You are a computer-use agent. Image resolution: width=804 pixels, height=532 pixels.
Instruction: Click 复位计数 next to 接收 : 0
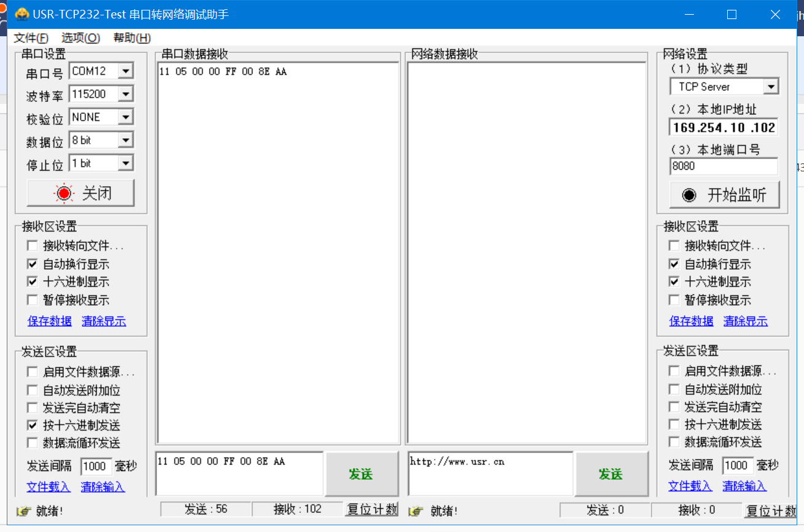(x=771, y=510)
